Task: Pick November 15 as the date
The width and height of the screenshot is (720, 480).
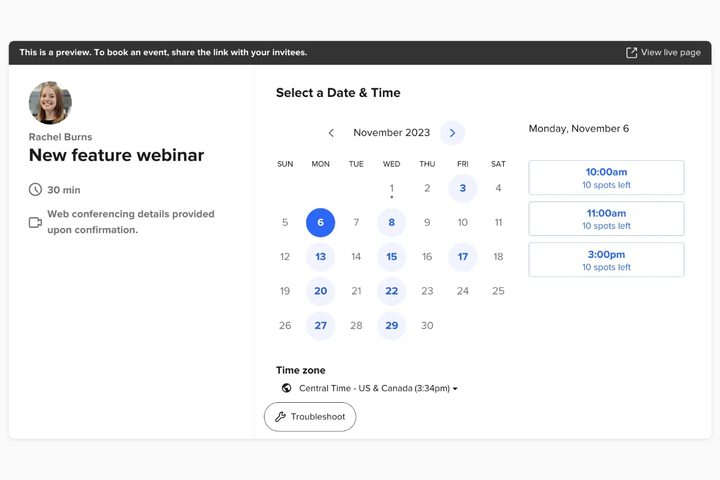Action: click(392, 257)
